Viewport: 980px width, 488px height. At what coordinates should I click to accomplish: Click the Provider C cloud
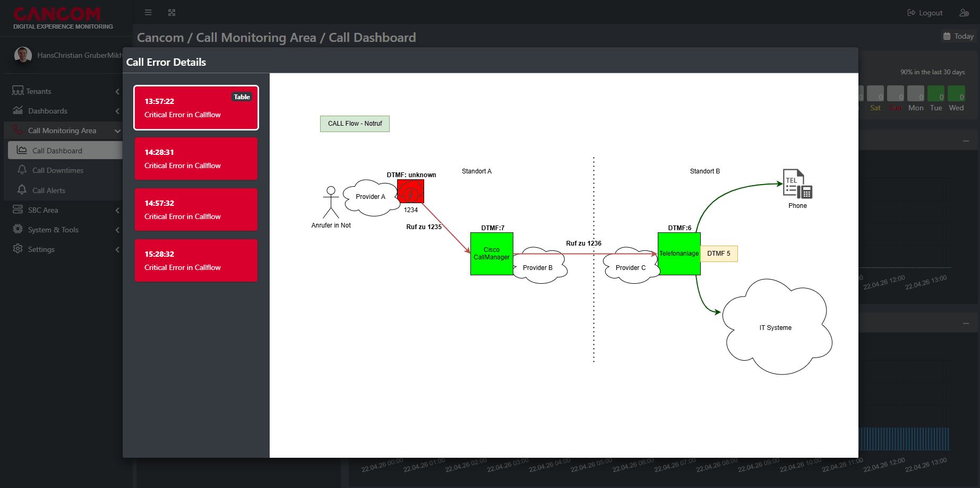(631, 267)
